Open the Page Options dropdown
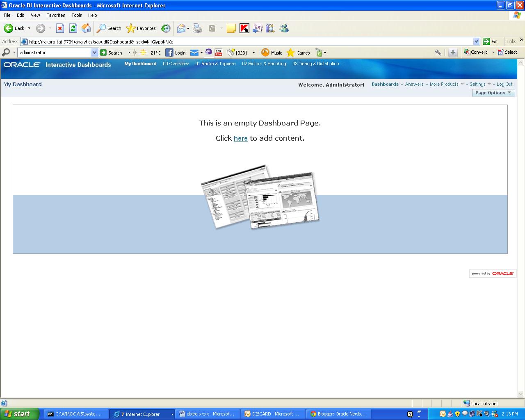This screenshot has height=420, width=525. (x=493, y=93)
